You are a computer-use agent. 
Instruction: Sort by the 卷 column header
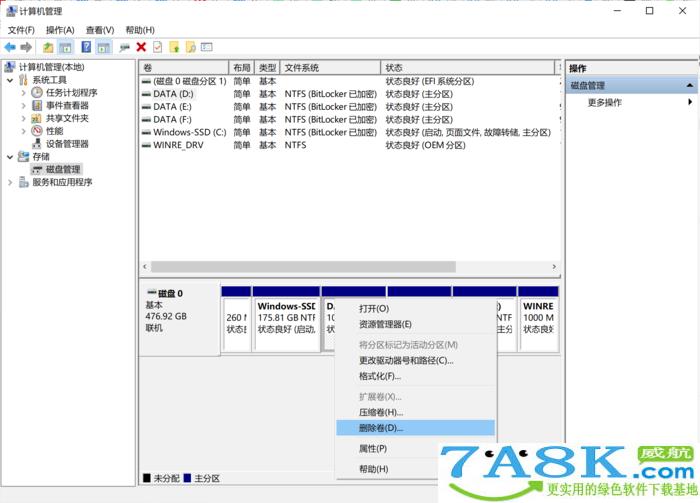coord(184,67)
